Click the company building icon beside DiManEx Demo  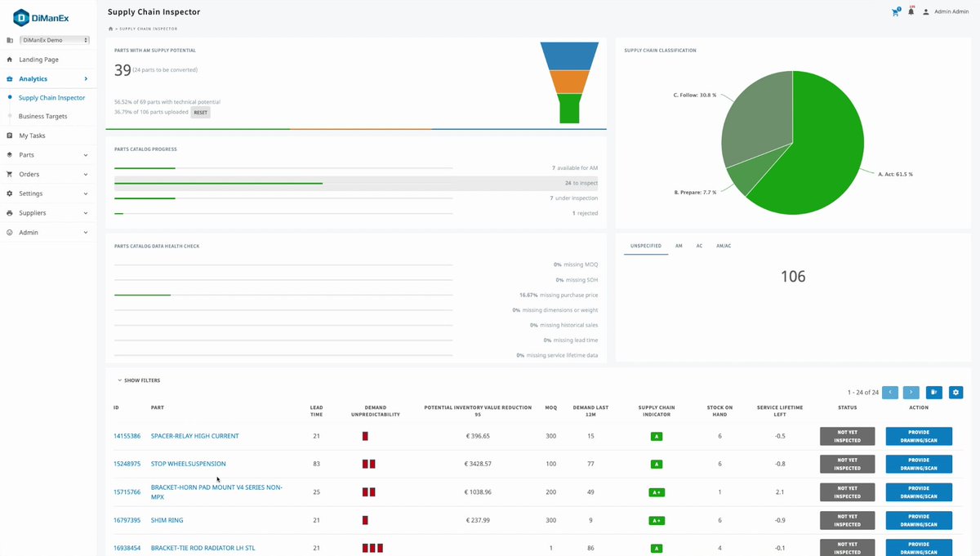point(10,40)
